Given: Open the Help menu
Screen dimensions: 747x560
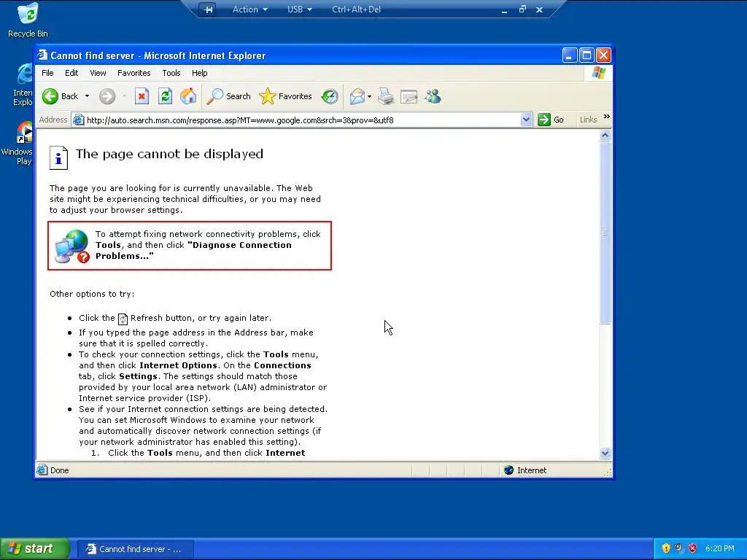Looking at the screenshot, I should [x=200, y=73].
